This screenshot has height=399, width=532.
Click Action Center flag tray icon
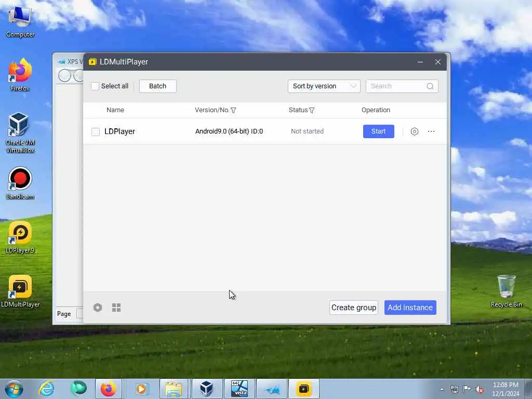pyautogui.click(x=467, y=390)
